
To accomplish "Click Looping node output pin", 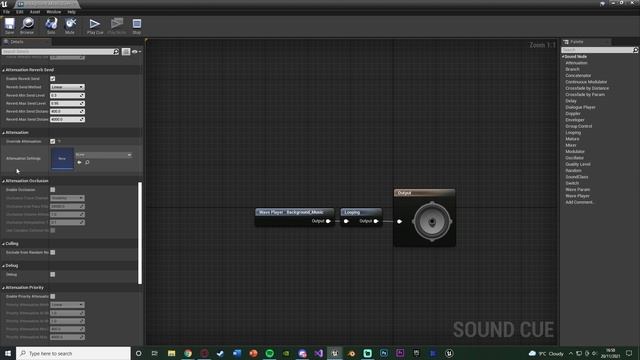I will (376, 221).
